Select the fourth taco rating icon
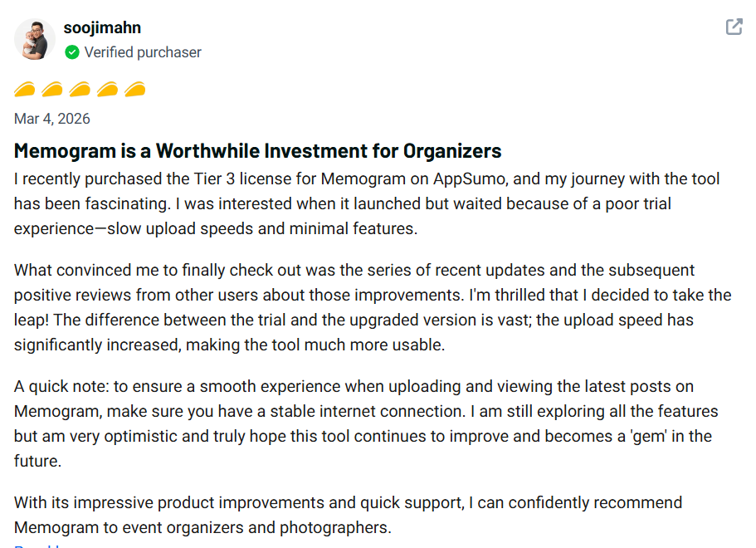 tap(107, 89)
